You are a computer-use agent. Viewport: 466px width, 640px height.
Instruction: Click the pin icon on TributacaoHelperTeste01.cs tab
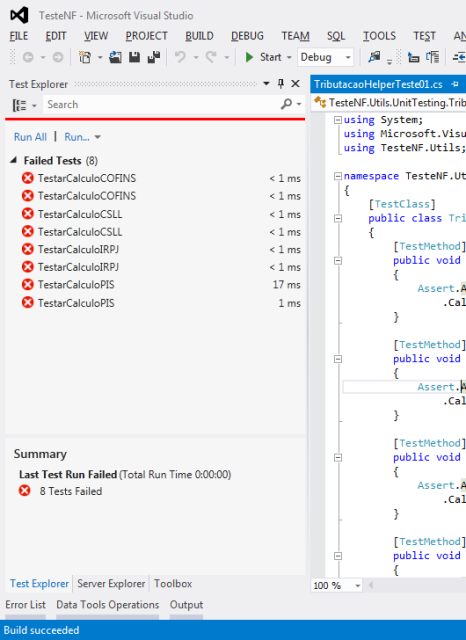pyautogui.click(x=455, y=84)
